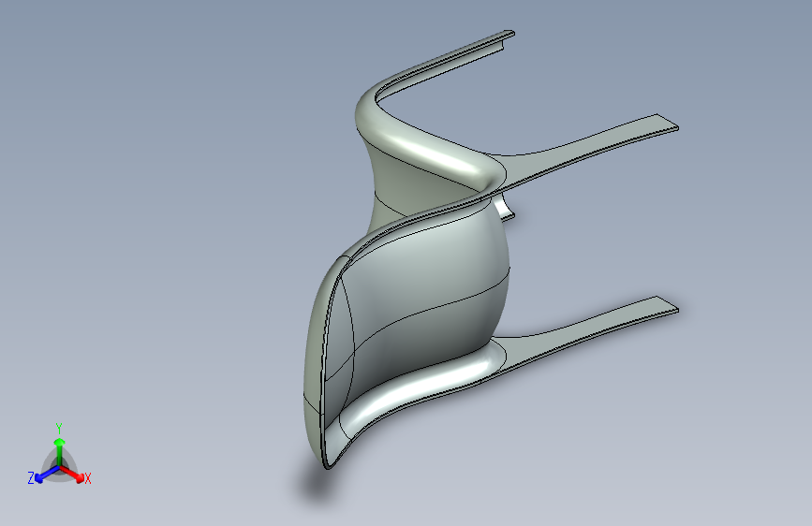Image resolution: width=812 pixels, height=526 pixels.
Task: Click the red X axis of the orientation triad
Action: pyautogui.click(x=72, y=474)
